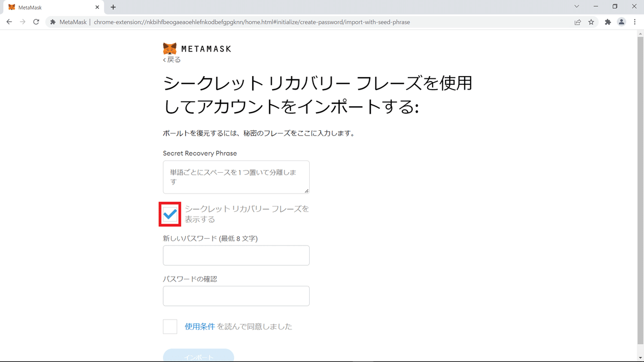Uncheck シークレット リカバリー フレーズを表示する checkbox

170,214
